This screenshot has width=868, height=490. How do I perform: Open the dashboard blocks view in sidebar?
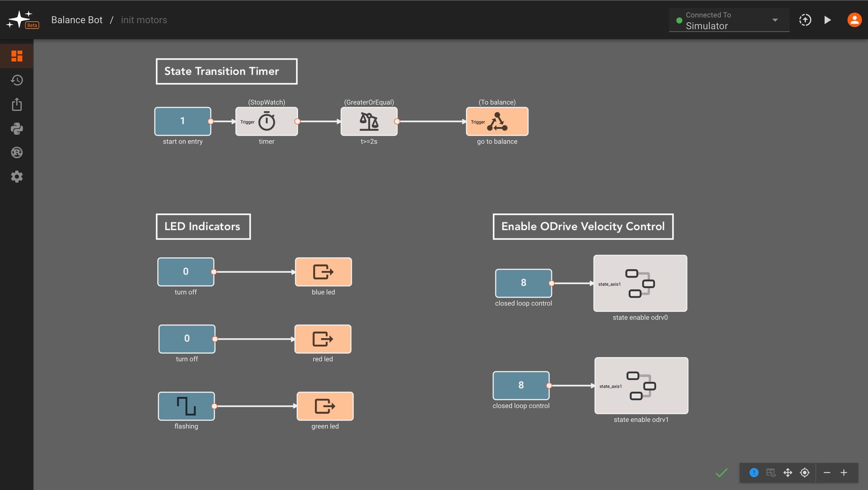16,56
